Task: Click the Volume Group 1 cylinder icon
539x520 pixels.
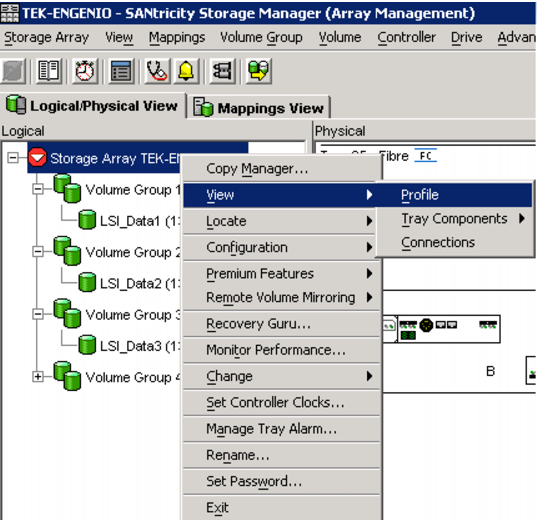Action: pos(67,188)
